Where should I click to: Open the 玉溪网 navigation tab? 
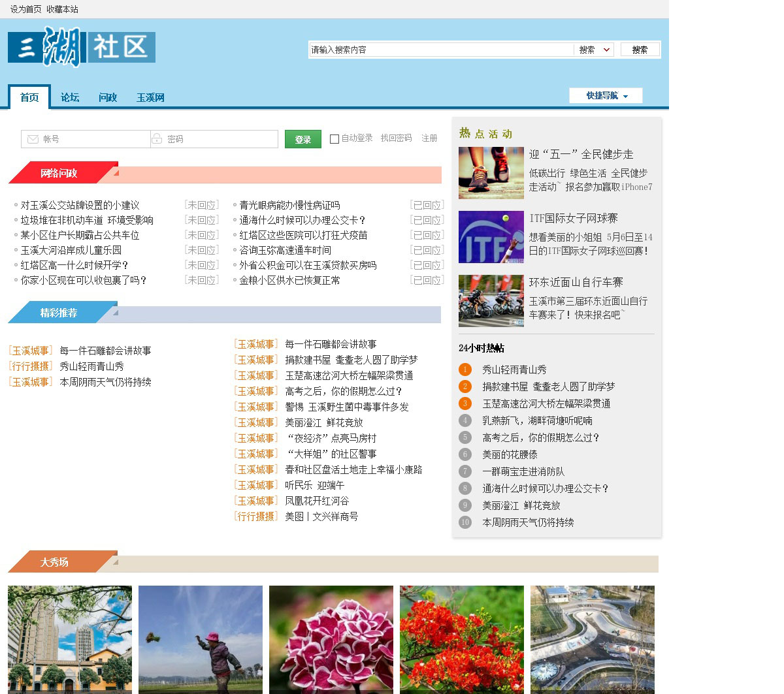[x=150, y=97]
